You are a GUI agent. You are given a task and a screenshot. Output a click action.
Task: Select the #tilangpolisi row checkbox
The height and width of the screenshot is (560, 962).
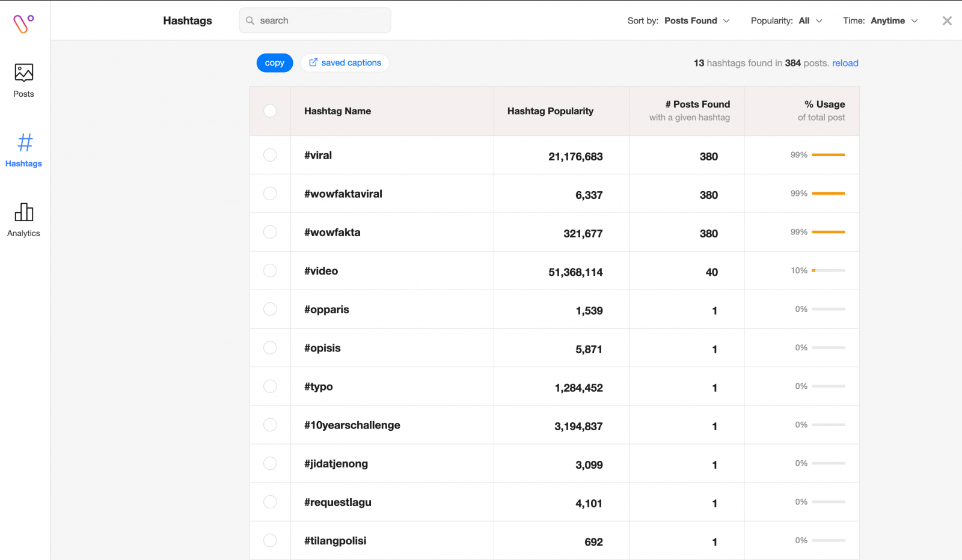(x=270, y=540)
